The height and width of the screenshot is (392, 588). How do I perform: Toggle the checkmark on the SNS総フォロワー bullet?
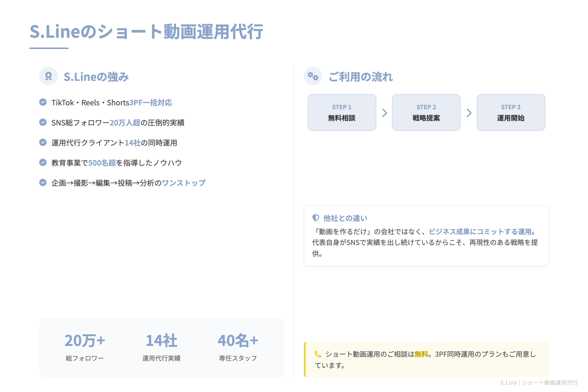click(43, 122)
